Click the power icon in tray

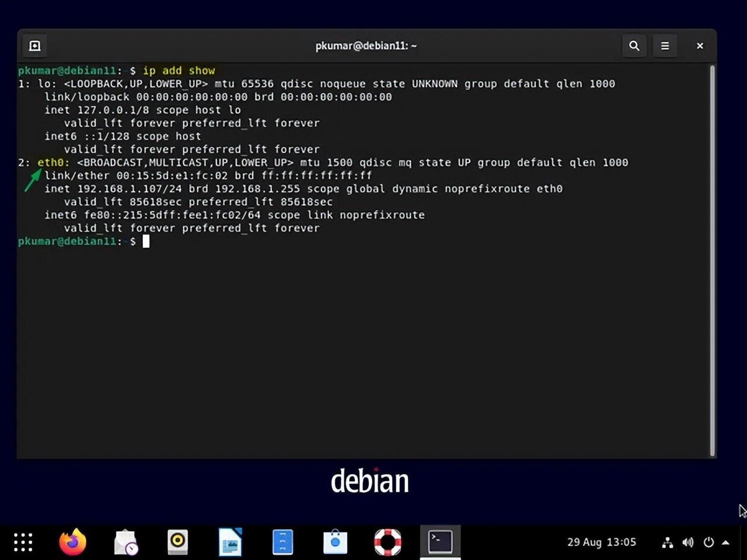click(708, 542)
